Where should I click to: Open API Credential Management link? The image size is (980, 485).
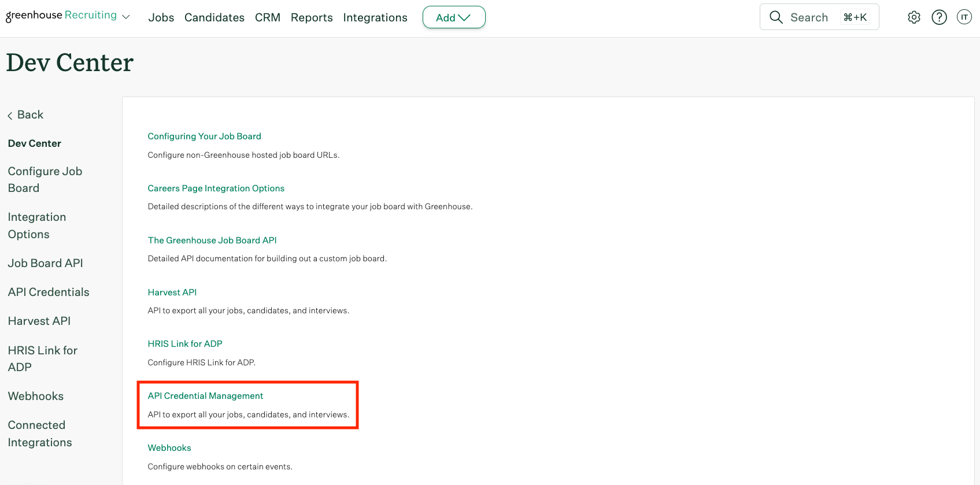tap(205, 396)
